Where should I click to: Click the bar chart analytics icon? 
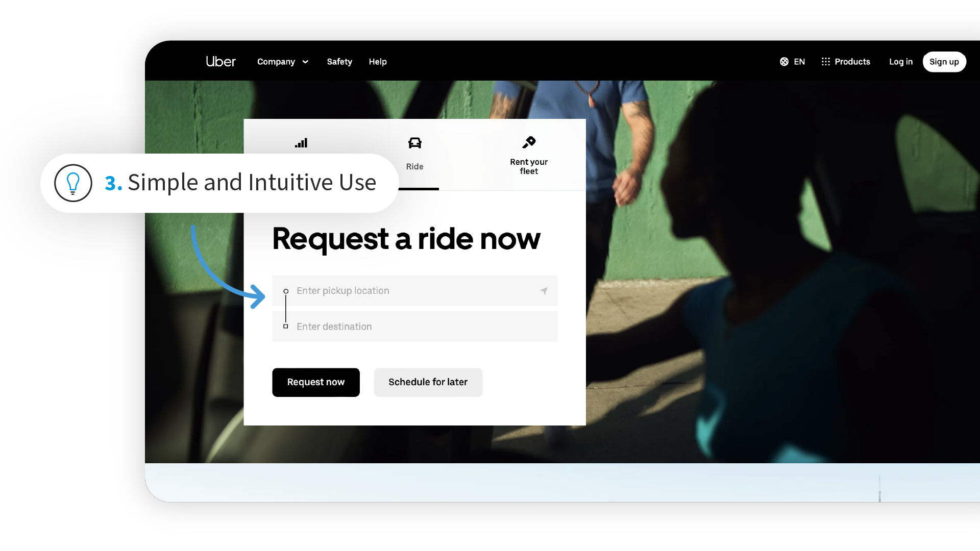point(300,143)
